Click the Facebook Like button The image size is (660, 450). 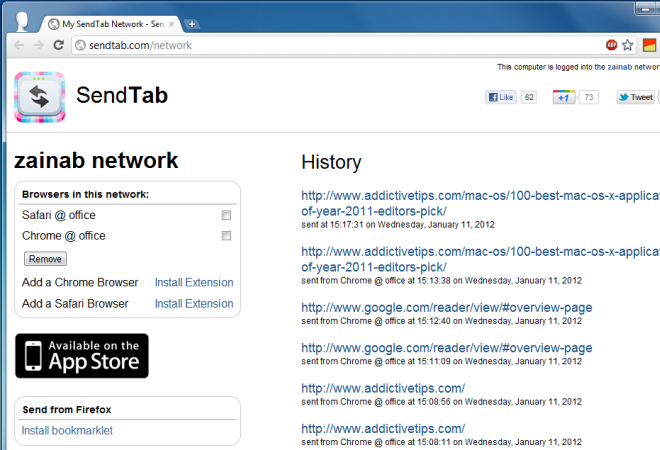[x=500, y=97]
